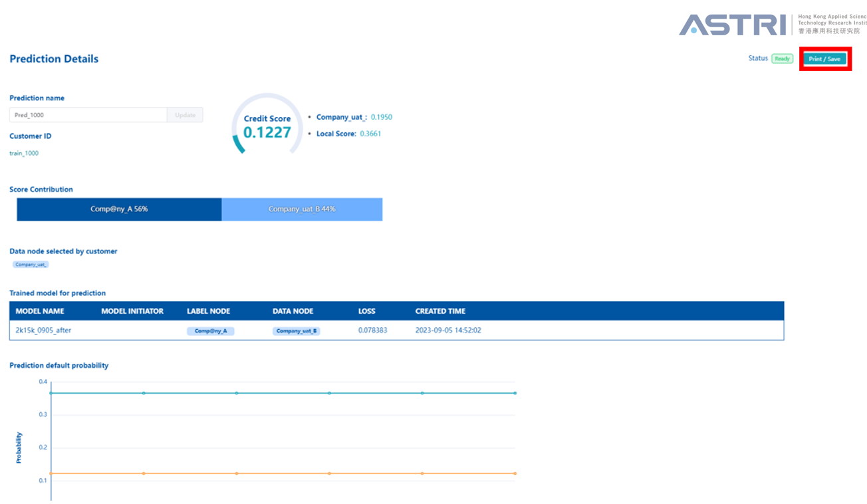The image size is (867, 504).
Task: Click the first point on teal chart line
Action: coord(51,393)
